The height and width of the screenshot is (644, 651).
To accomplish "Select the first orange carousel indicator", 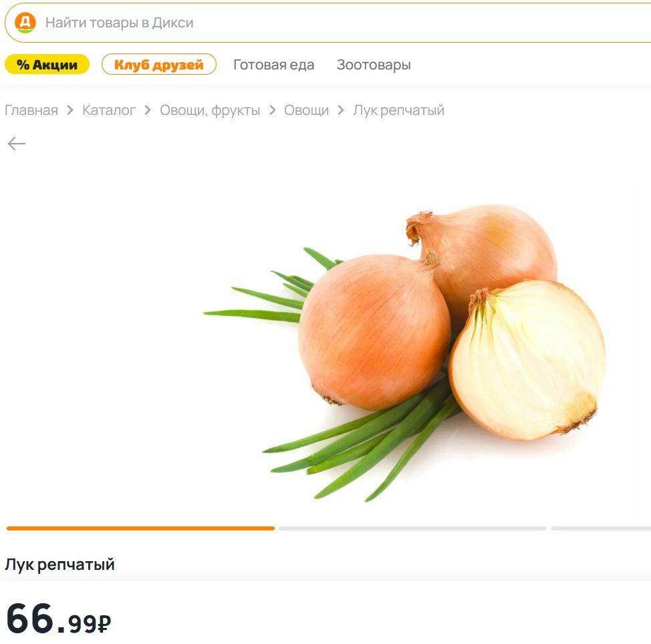I will point(141,528).
